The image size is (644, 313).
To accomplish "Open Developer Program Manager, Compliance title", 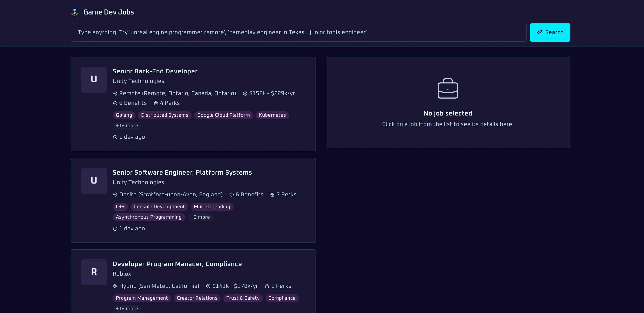I will tap(177, 264).
